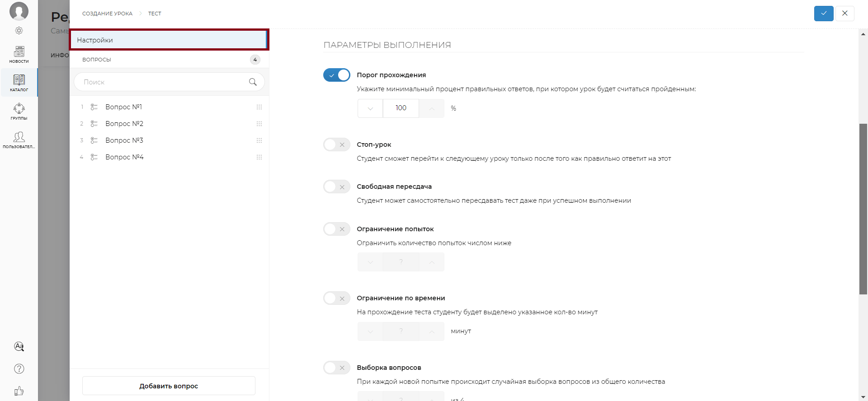
Task: Go to Создание урока breadcrumb
Action: tap(107, 14)
